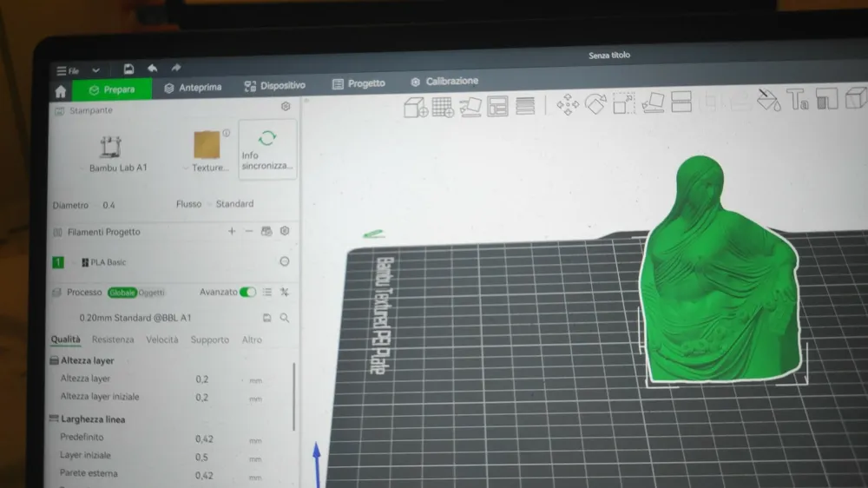
Task: Select the Scale tool
Action: click(624, 103)
